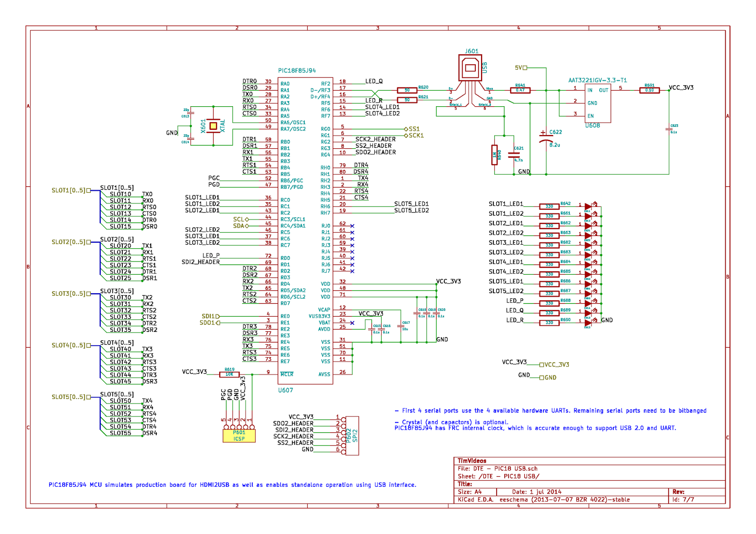
Task: Select polarized capacitor C622 8.2u
Action: point(546,137)
